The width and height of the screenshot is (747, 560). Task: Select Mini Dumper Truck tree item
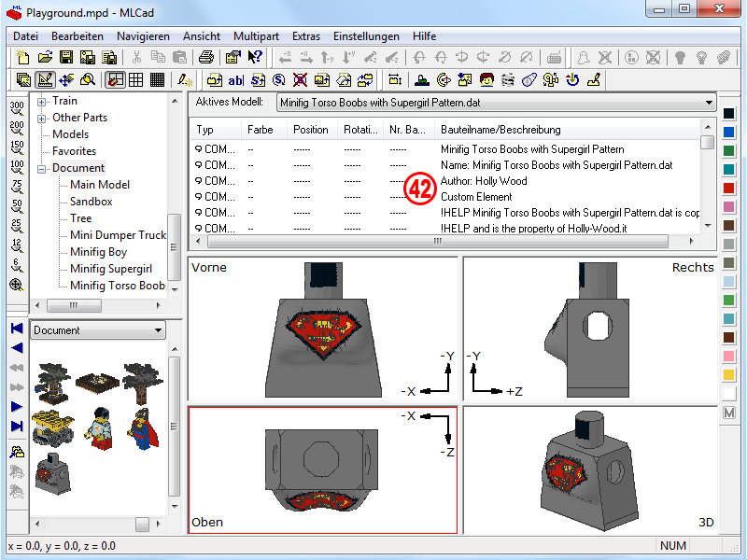pyautogui.click(x=118, y=235)
